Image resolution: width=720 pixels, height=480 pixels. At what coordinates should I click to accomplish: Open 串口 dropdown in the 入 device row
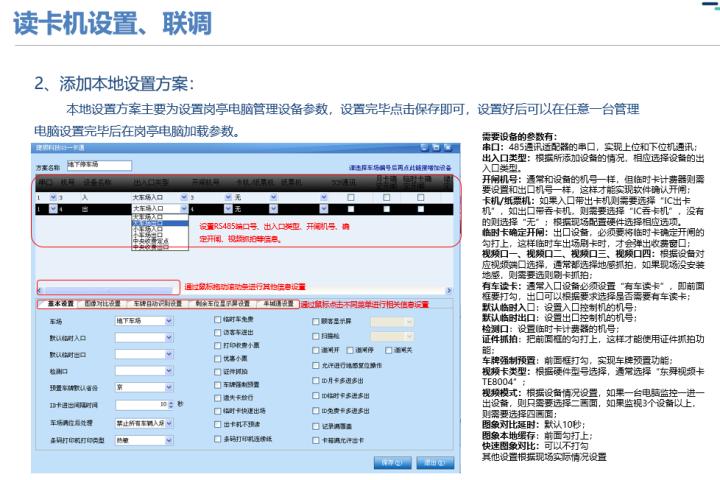53,197
